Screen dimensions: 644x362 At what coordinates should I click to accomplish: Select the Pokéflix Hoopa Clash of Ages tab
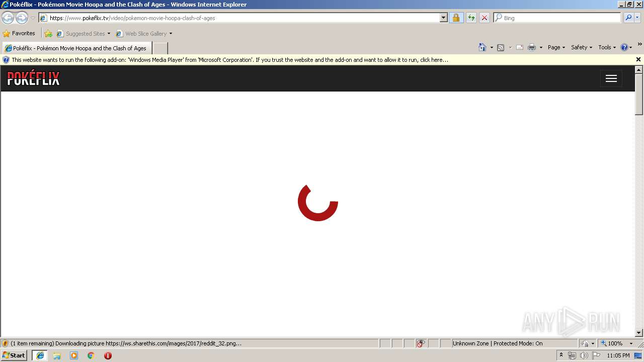76,48
